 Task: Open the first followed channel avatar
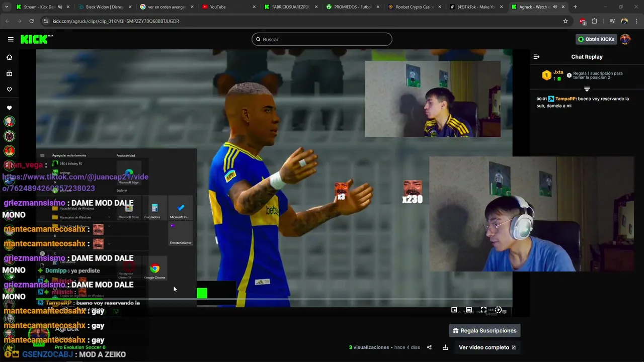click(9, 121)
